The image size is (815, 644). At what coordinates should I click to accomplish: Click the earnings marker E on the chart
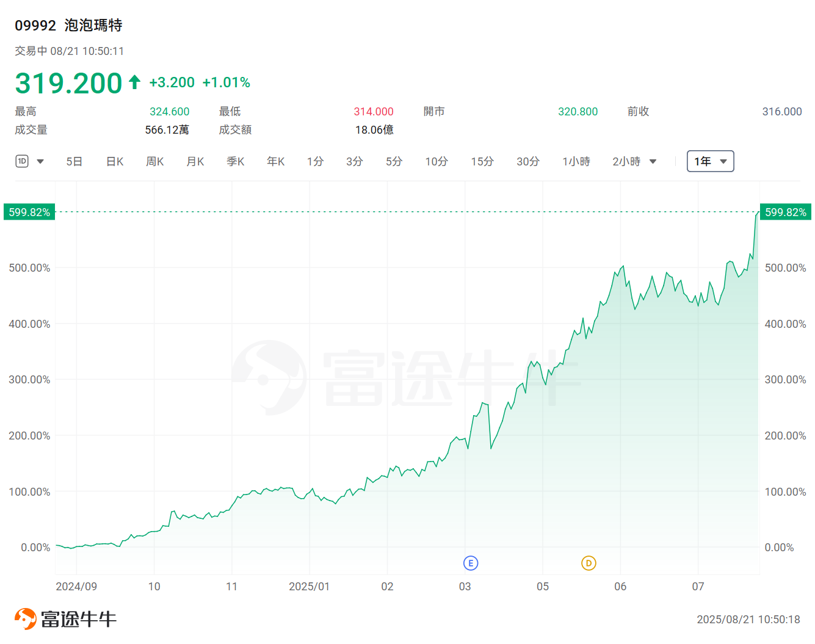[x=470, y=563]
